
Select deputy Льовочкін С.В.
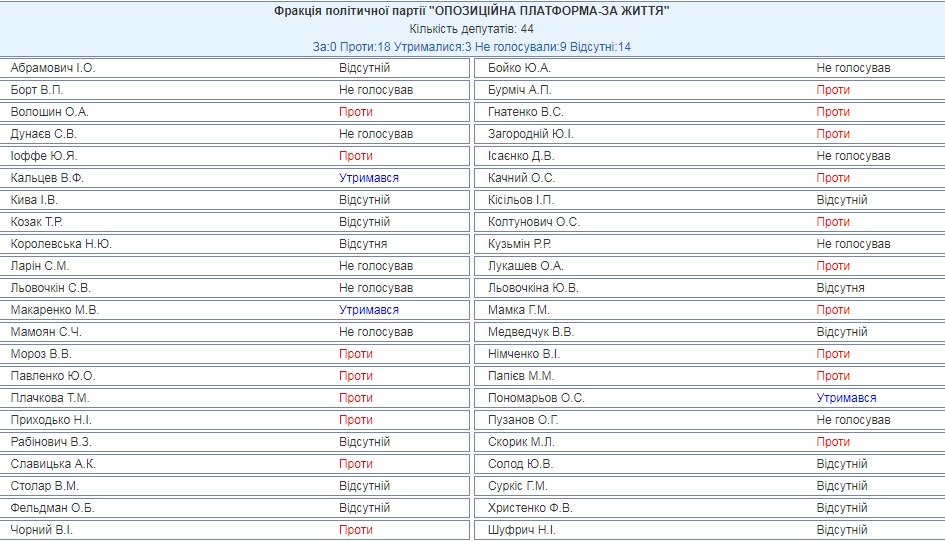pos(51,288)
